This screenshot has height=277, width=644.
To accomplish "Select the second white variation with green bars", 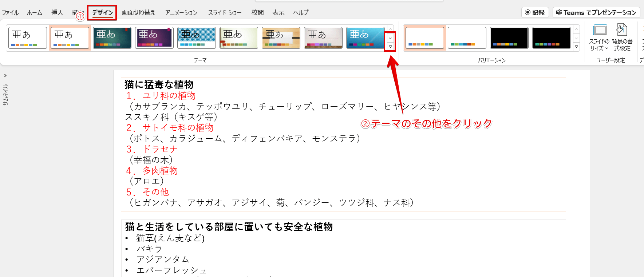I will [x=467, y=38].
